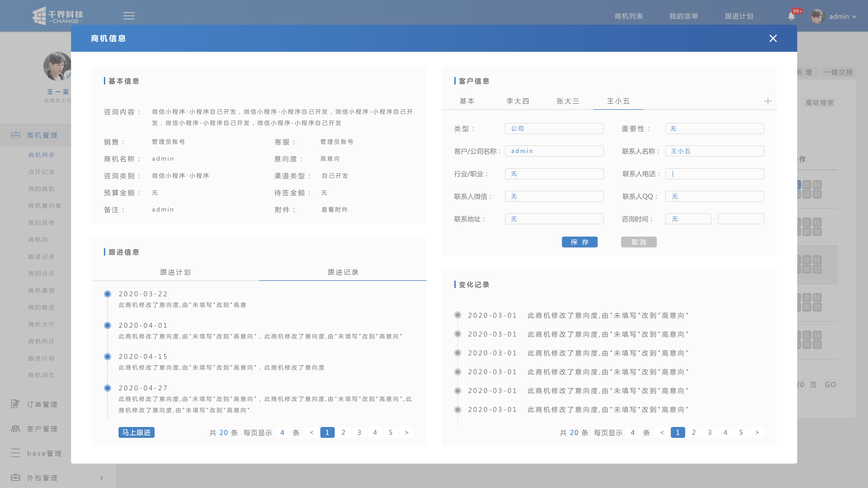868x488 pixels.
Task: Click into 联系人微信 field
Action: pos(554,196)
